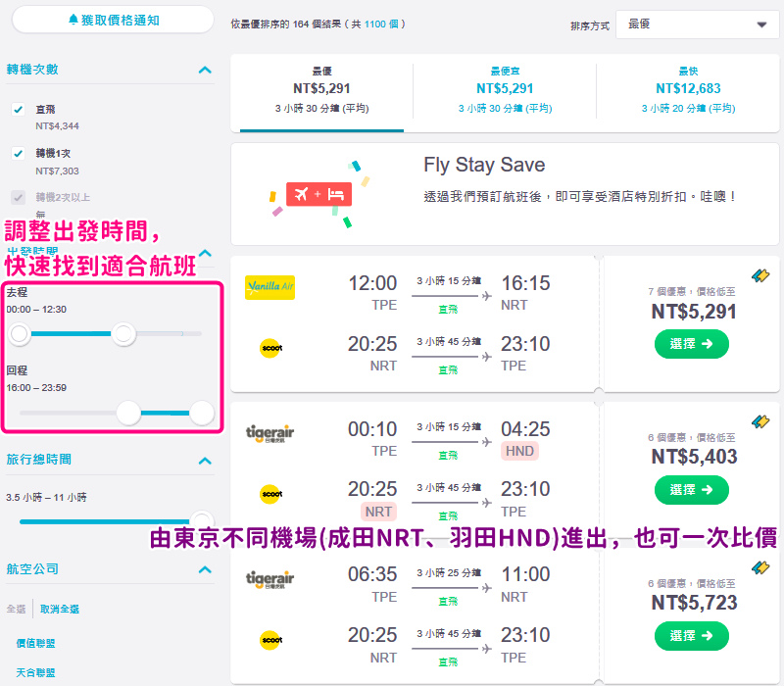
Task: Collapse the 轉機次數 filter section
Action: click(205, 70)
